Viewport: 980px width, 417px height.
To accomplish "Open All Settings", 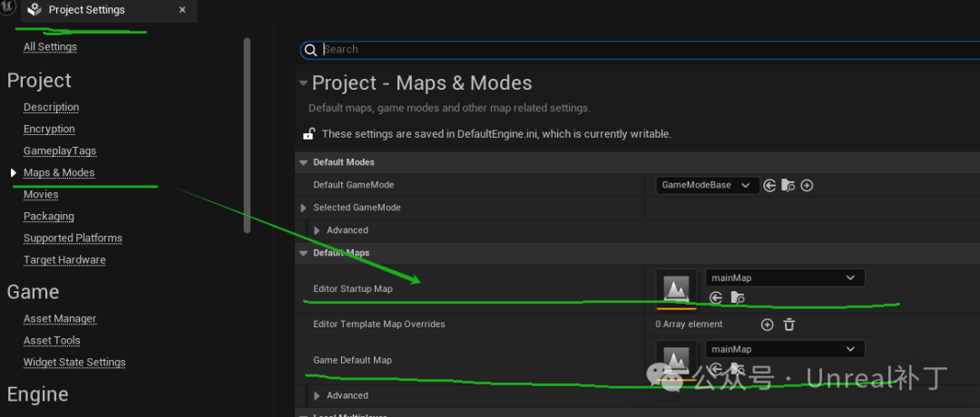I will [x=50, y=47].
